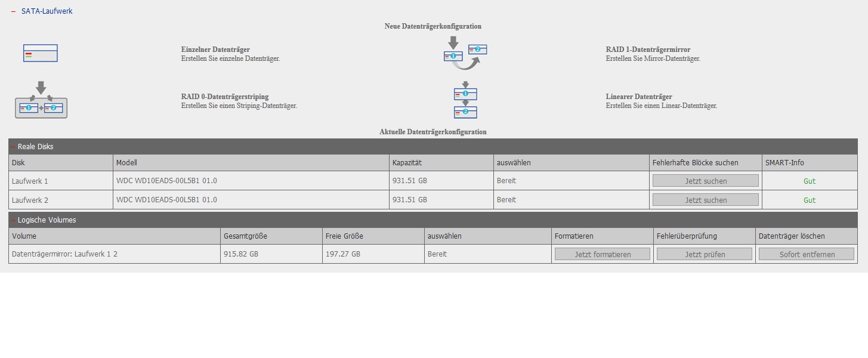This screenshot has height=358, width=868.
Task: Click Neue Datenträgerkonfiguration heading
Action: (x=433, y=26)
